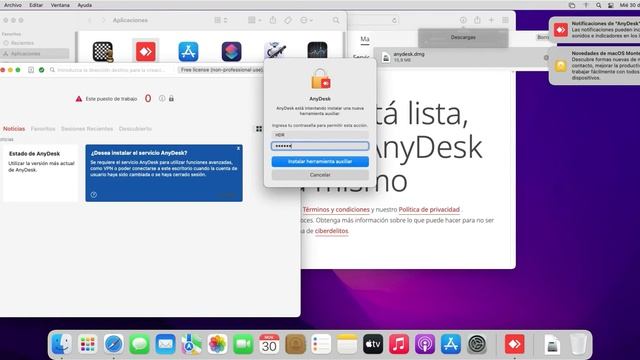Open the Finder view options dropdown
The height and width of the screenshot is (360, 640).
(221, 20)
